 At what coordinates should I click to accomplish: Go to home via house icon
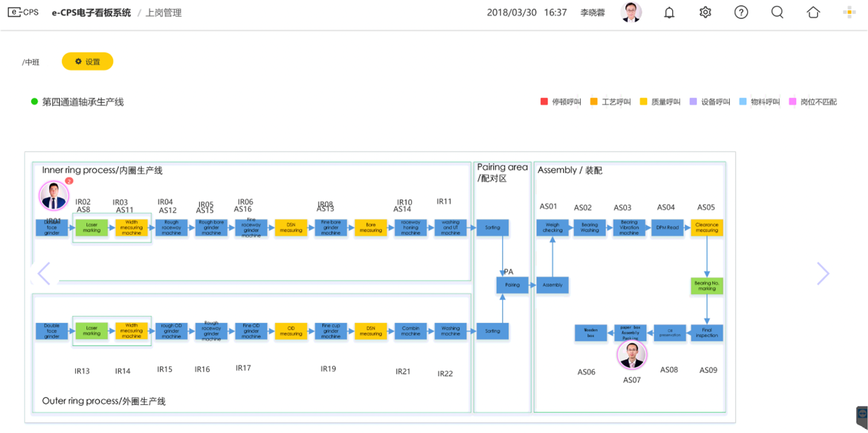click(813, 13)
